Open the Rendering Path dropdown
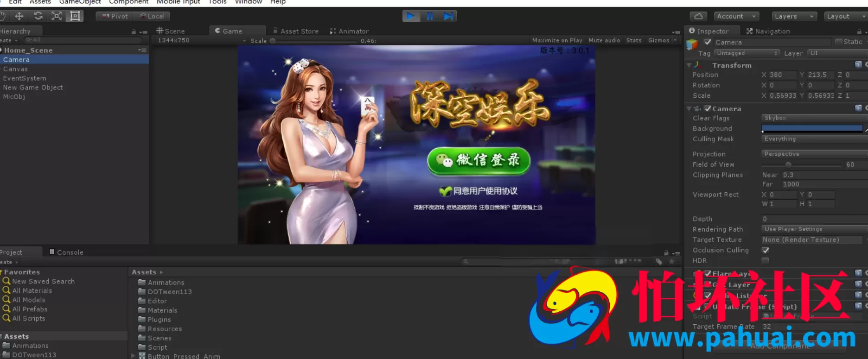The image size is (868, 359). [x=814, y=229]
